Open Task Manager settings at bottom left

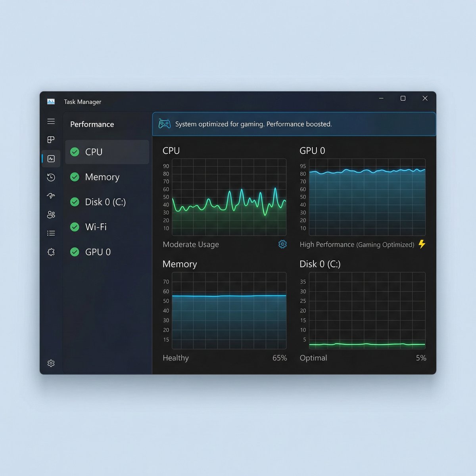[x=51, y=363]
